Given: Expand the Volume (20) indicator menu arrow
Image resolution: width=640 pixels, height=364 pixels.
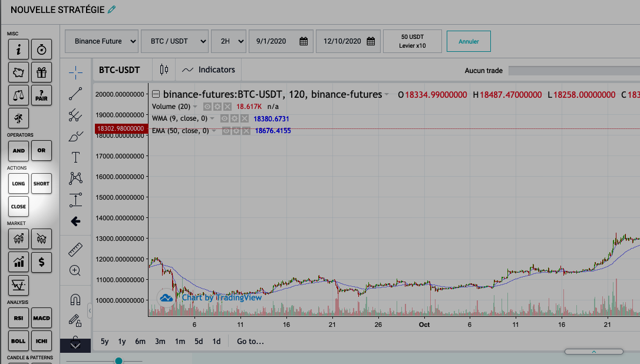Looking at the screenshot, I should point(195,107).
